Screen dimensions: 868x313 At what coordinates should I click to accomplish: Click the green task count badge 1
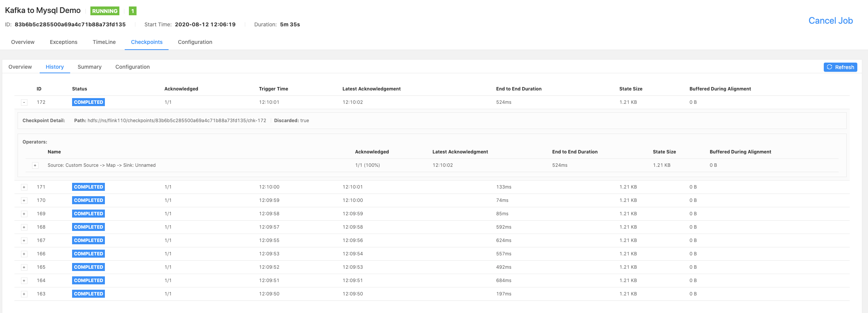133,11
